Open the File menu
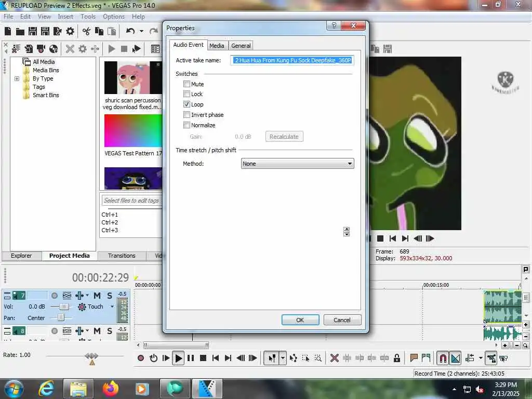Viewport: 532px width, 399px height. (8, 17)
